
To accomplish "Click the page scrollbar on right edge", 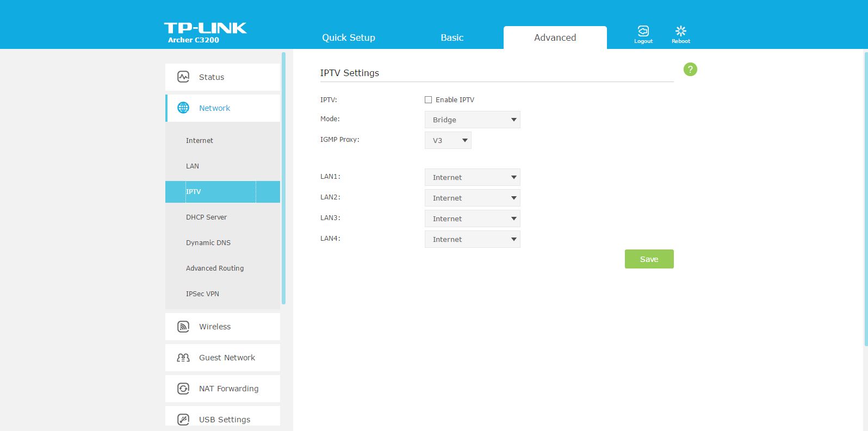I will click(x=866, y=198).
